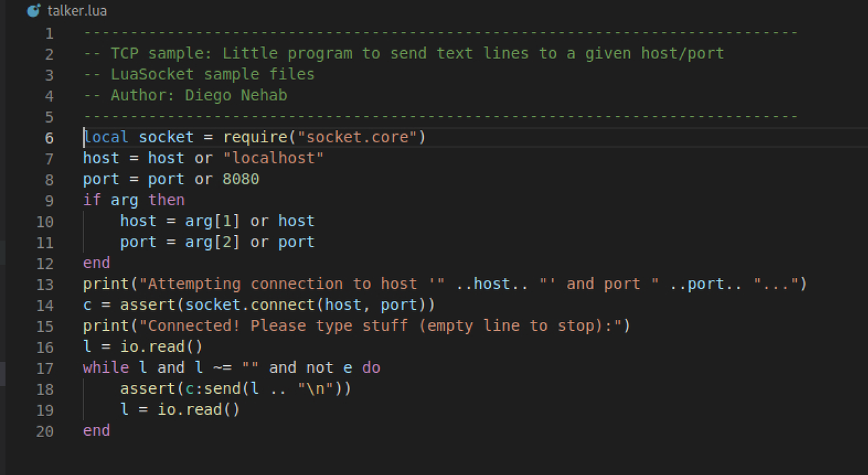
Task: Click the "local" keyword on line 6
Action: coord(106,138)
